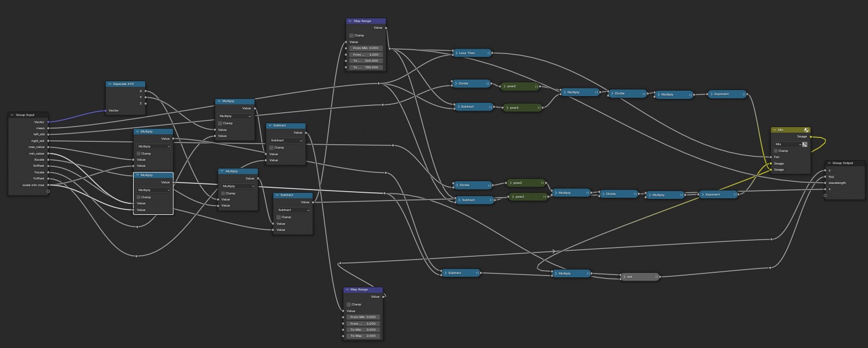The image size is (868, 348).
Task: Click the X output of Separate XYZ
Action: 146,91
